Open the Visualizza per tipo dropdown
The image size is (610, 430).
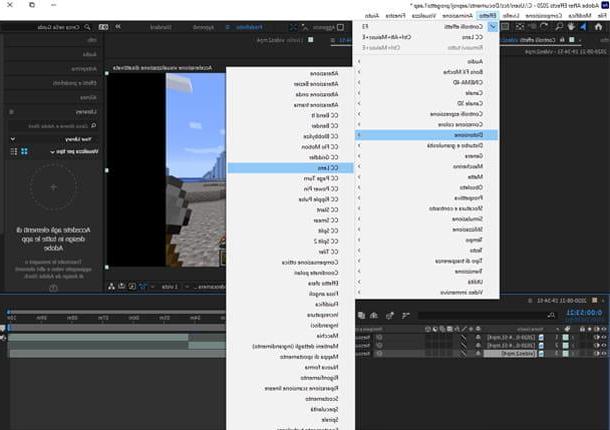pos(76,152)
